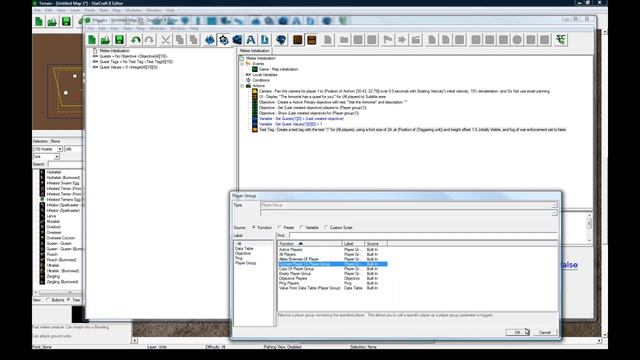
Task: Click the Copy icon in Triggers toolbar
Action: coord(180,40)
